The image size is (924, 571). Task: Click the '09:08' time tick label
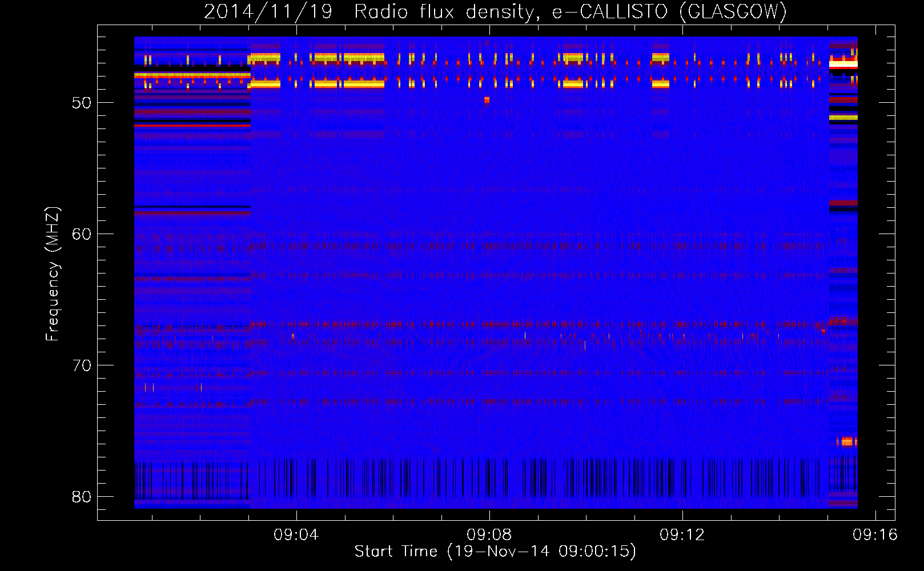(489, 535)
